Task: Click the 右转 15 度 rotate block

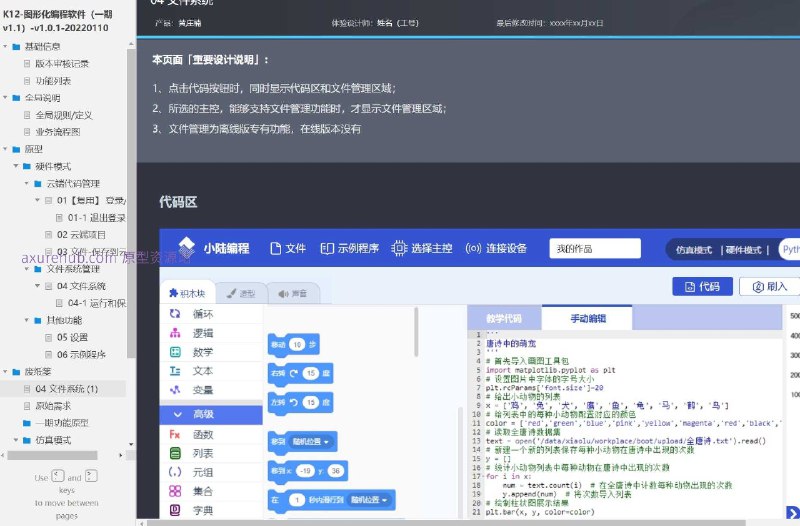Action: (x=300, y=373)
